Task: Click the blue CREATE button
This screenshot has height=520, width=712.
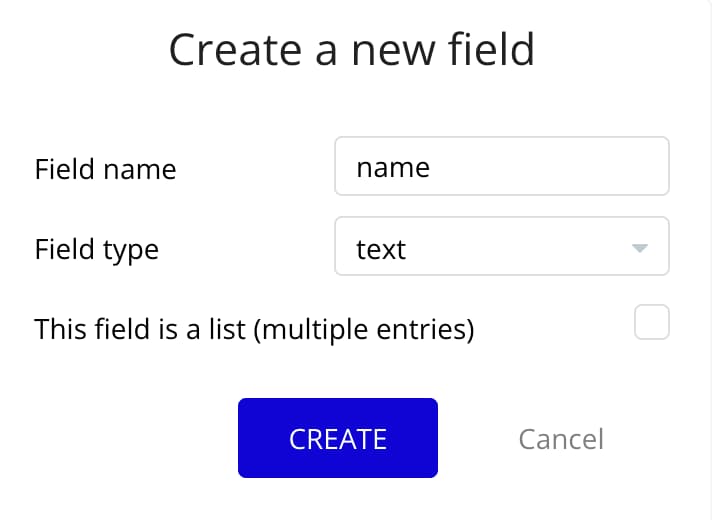Action: click(x=338, y=438)
